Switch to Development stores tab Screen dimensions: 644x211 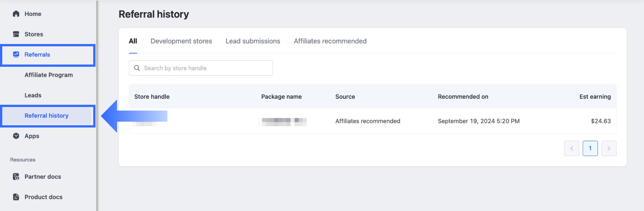click(181, 41)
